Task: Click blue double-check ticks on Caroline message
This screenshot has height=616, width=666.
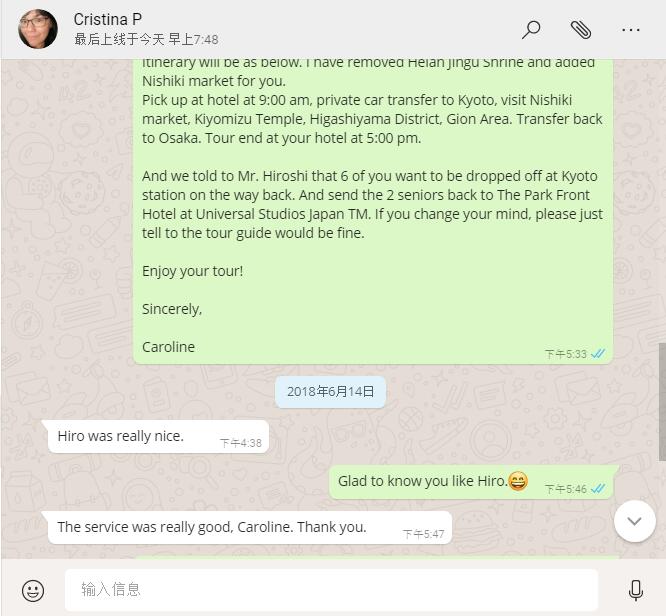Action: coord(598,353)
